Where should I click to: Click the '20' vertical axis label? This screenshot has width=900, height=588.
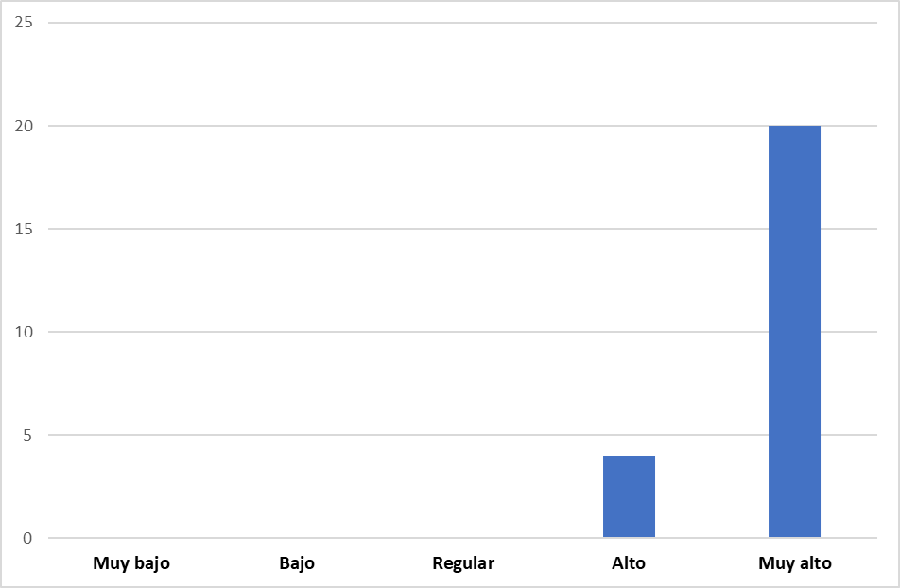pos(24,126)
